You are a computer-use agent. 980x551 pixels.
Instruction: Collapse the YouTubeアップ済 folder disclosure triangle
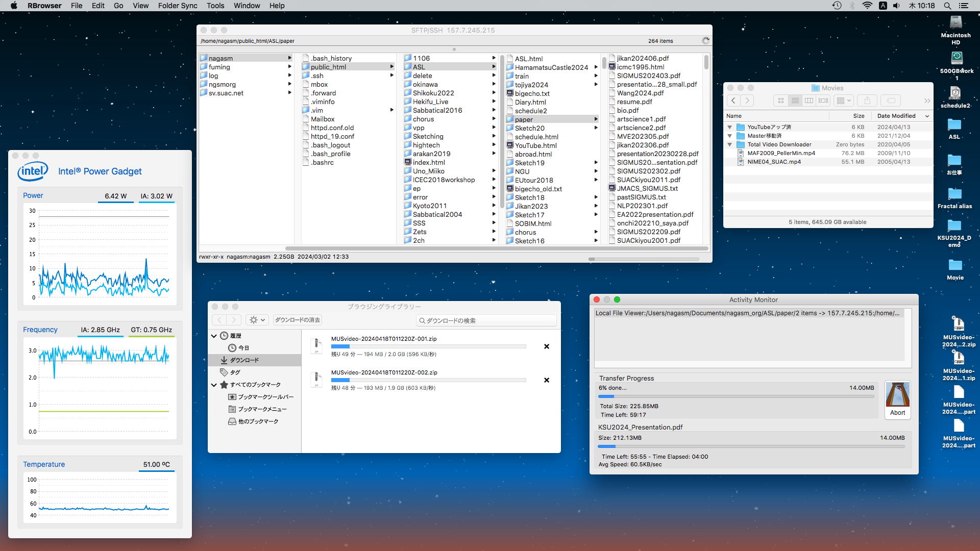(x=730, y=127)
